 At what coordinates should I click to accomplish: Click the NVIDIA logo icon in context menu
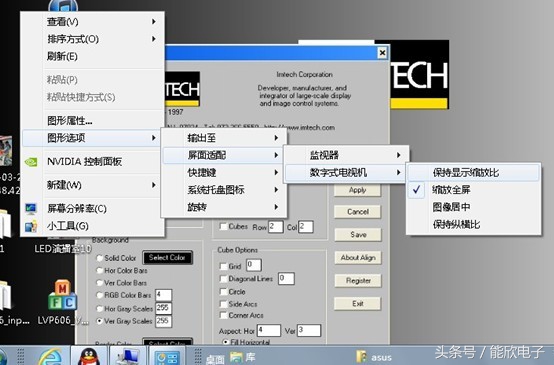click(x=31, y=162)
